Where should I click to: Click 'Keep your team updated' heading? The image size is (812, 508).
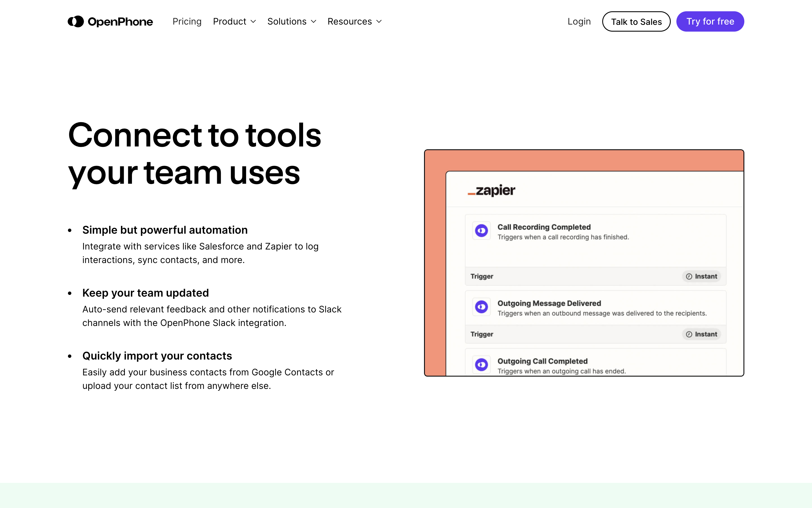click(145, 293)
